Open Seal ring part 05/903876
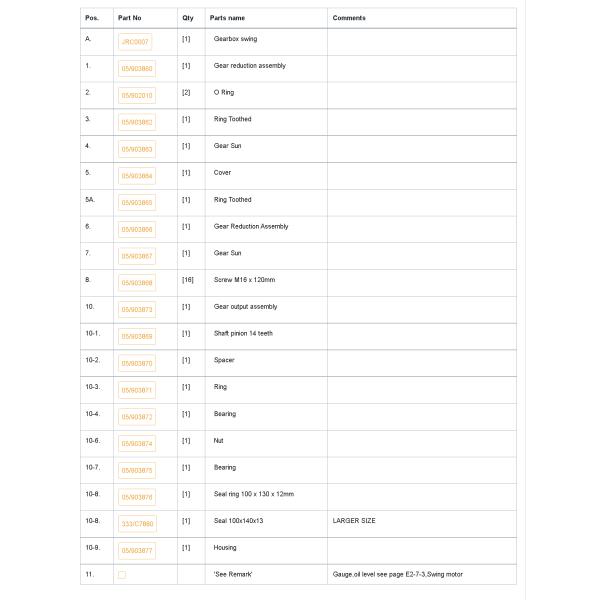This screenshot has width=600, height=600. [x=137, y=497]
